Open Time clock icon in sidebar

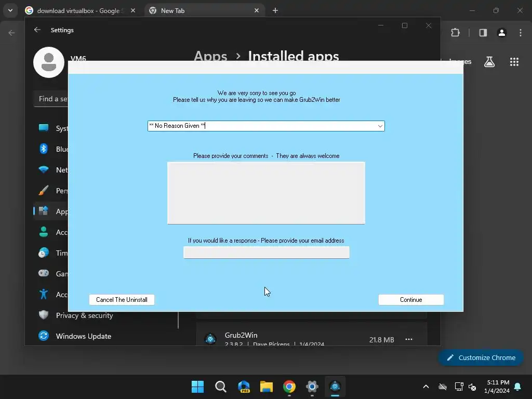click(x=44, y=253)
